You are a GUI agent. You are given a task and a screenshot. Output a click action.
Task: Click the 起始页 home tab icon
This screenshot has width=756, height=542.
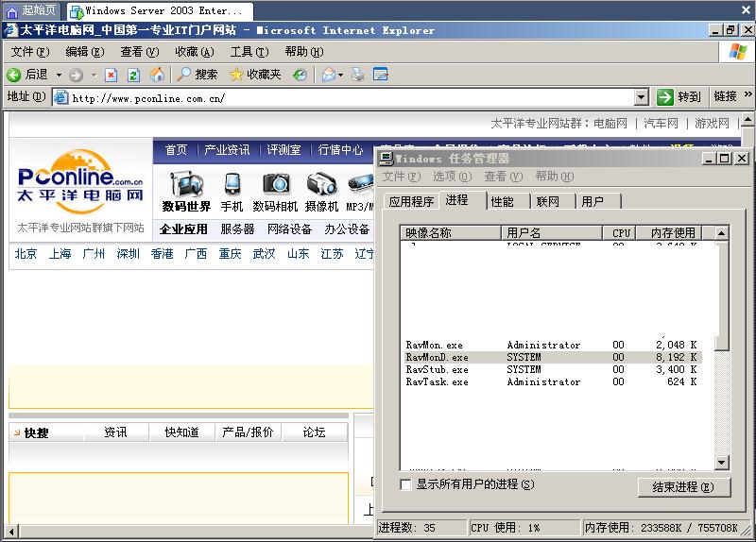coord(12,10)
